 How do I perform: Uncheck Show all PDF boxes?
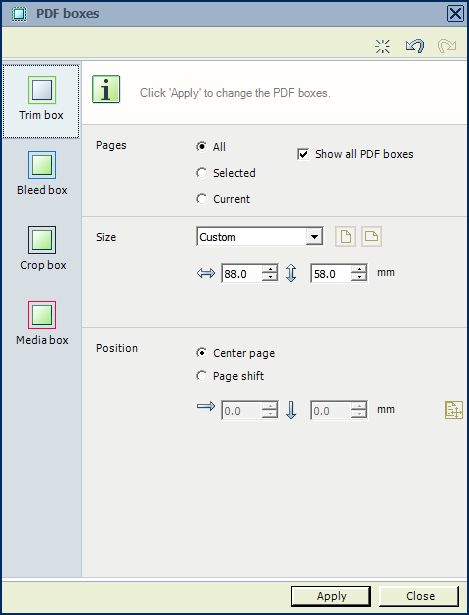click(303, 154)
